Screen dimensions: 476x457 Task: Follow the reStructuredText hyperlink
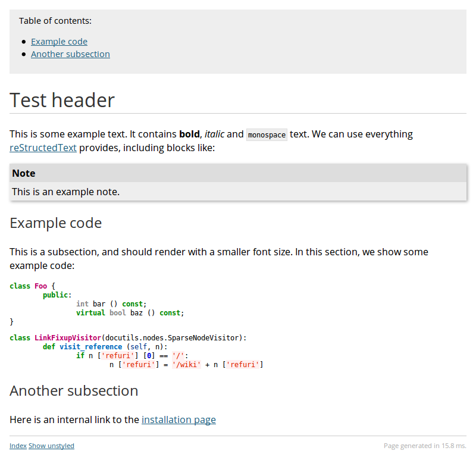coord(43,148)
